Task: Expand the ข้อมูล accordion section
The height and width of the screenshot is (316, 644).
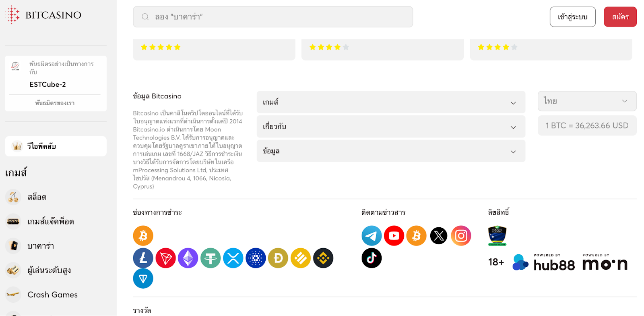Action: point(390,151)
